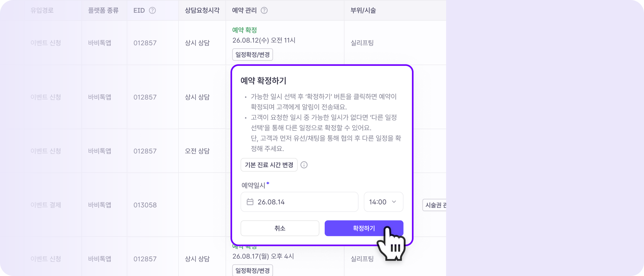644x276 pixels.
Task: Click 일정확정/변경 button in first row
Action: click(253, 55)
